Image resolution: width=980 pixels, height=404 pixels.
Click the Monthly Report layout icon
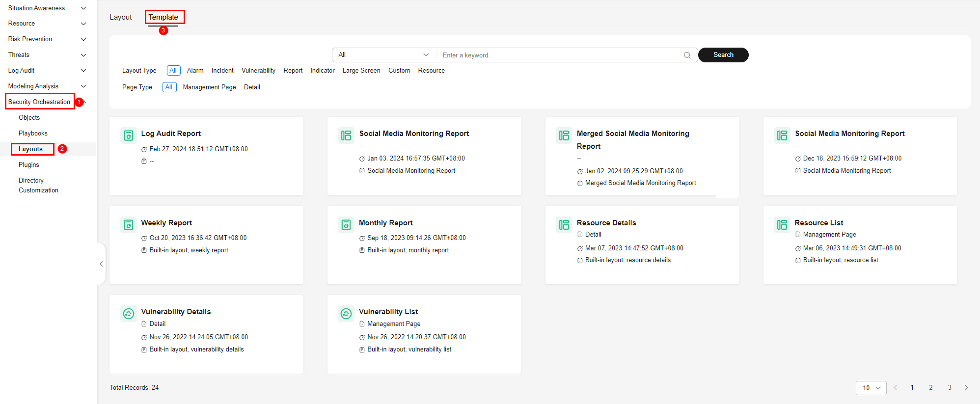point(346,225)
